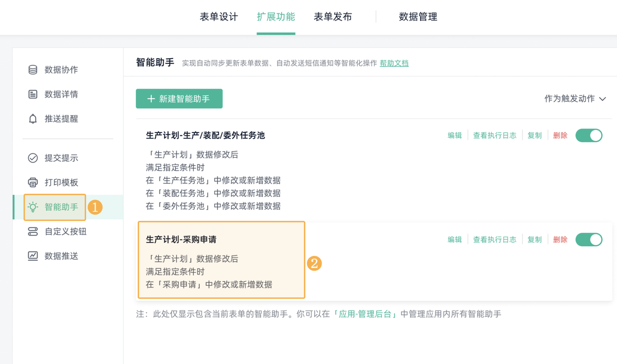The image size is (617, 364).
Task: Switch to the 表单设计 tab
Action: (219, 17)
